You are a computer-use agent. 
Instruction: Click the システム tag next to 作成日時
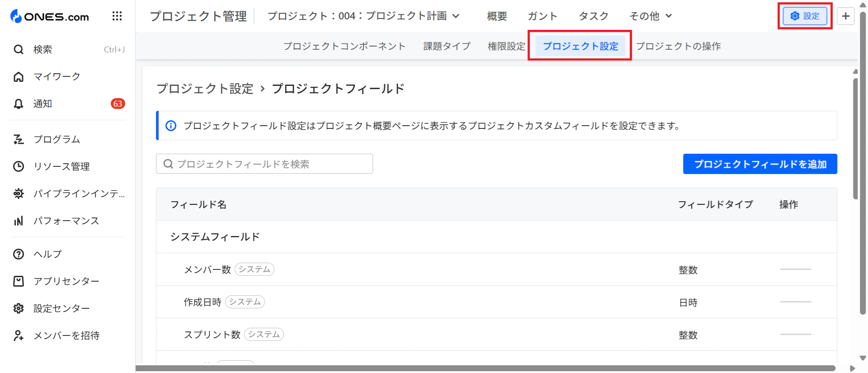[x=245, y=302]
